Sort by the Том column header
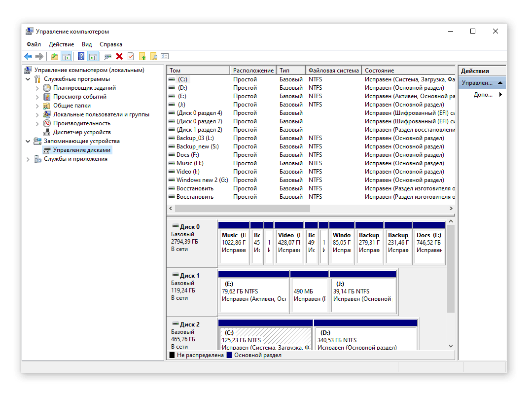 [198, 70]
